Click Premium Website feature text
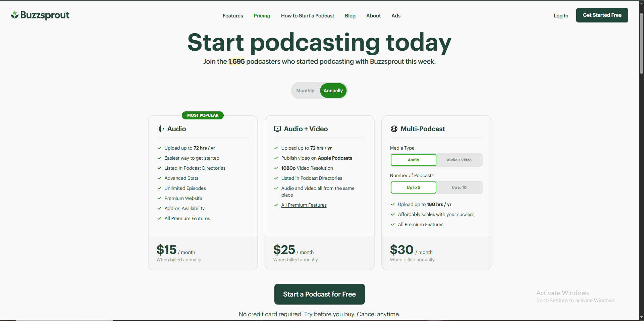Viewport: 644px width, 321px height. pyautogui.click(x=183, y=198)
